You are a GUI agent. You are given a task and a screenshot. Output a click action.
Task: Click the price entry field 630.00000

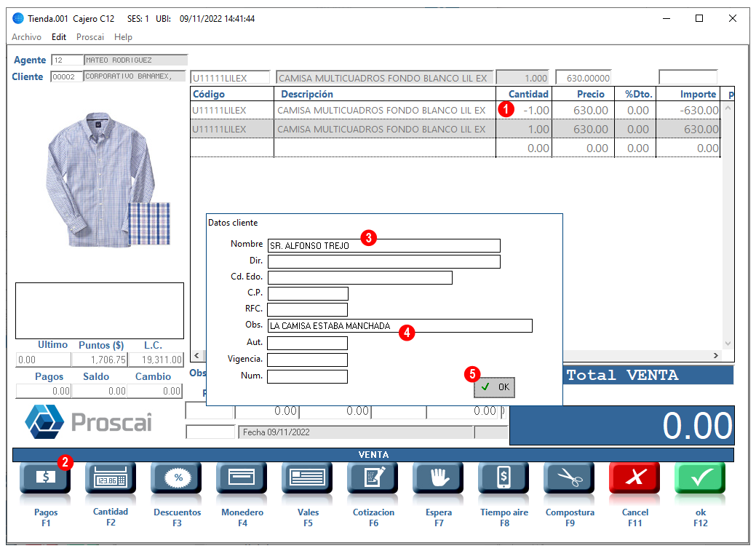point(584,78)
